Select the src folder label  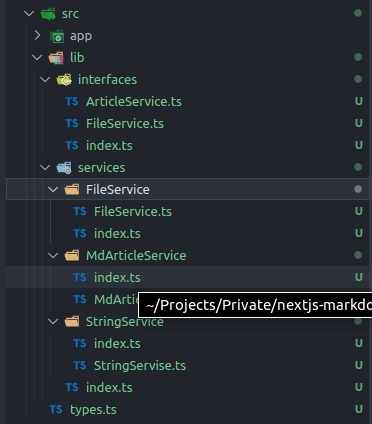(70, 14)
